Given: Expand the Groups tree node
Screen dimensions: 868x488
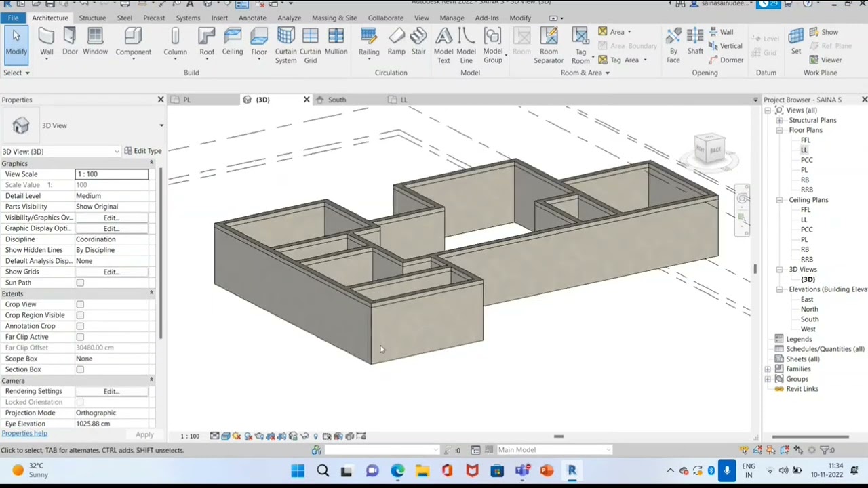Looking at the screenshot, I should (x=768, y=379).
